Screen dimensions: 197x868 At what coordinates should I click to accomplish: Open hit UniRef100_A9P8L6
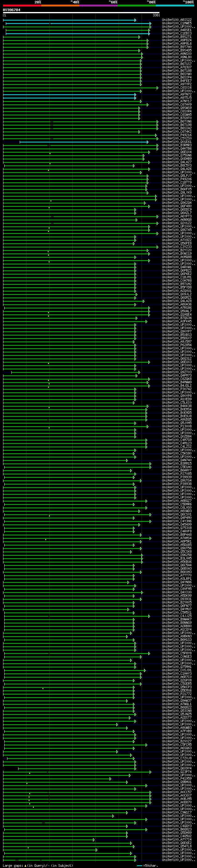[x=177, y=44]
